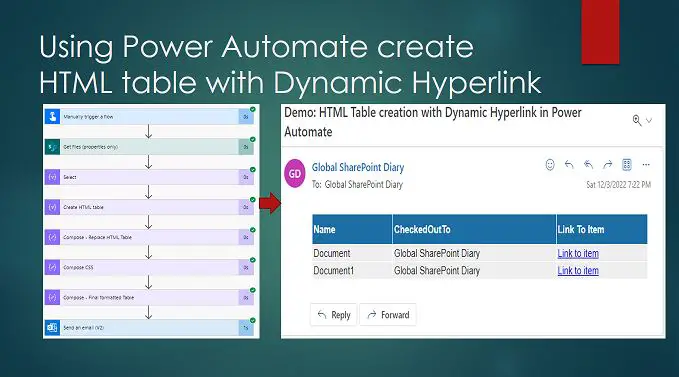Viewport: 679px width, 377px height.
Task: Open the more actions ellipsis menu
Action: [x=646, y=165]
